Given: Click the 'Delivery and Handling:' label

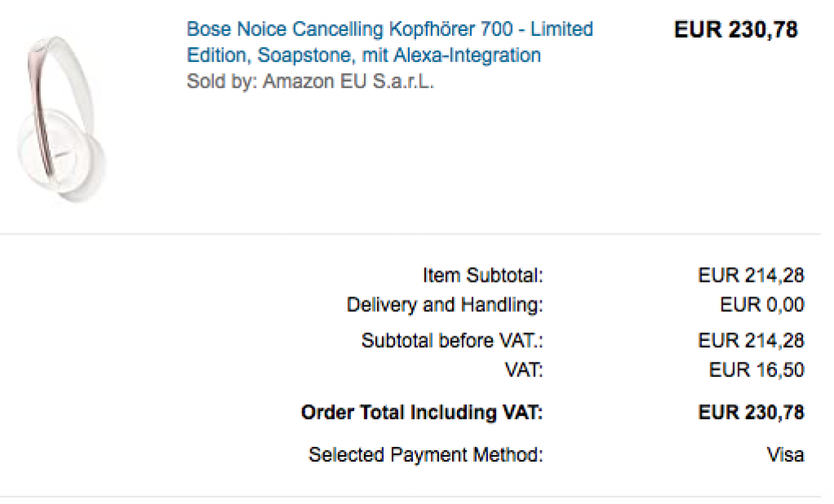Looking at the screenshot, I should 445,305.
